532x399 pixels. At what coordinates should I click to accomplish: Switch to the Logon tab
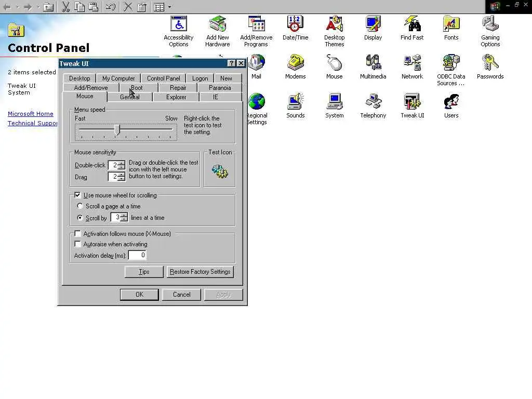tap(200, 78)
